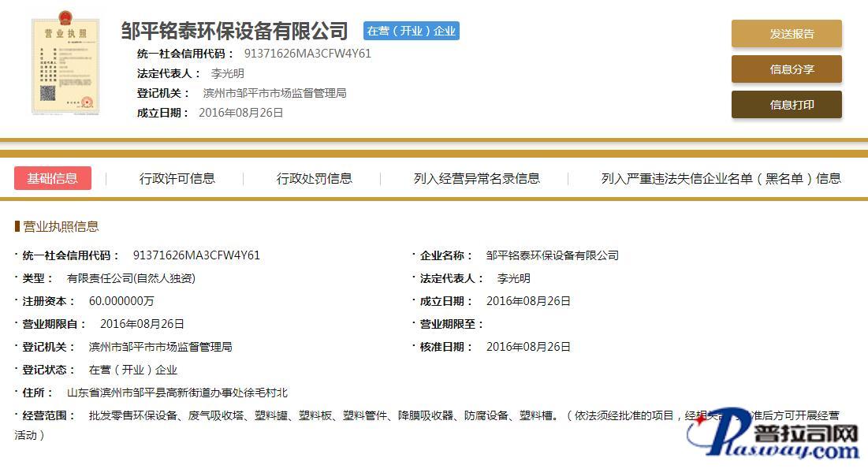Click the 发送报告 button
Screen dimensions: 868x469
tap(786, 34)
